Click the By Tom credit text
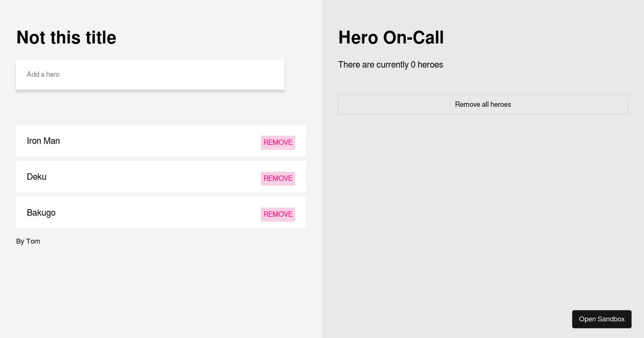The image size is (644, 338). (x=28, y=241)
